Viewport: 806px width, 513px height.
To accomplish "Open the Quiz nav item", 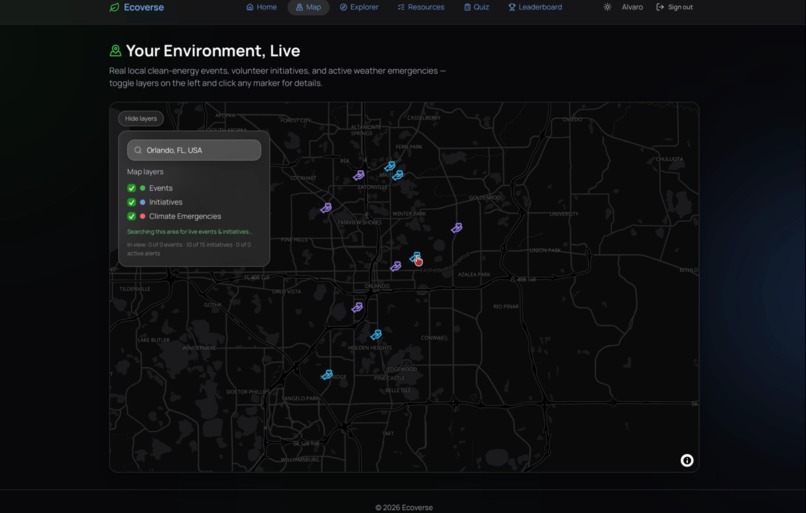I will tap(477, 7).
